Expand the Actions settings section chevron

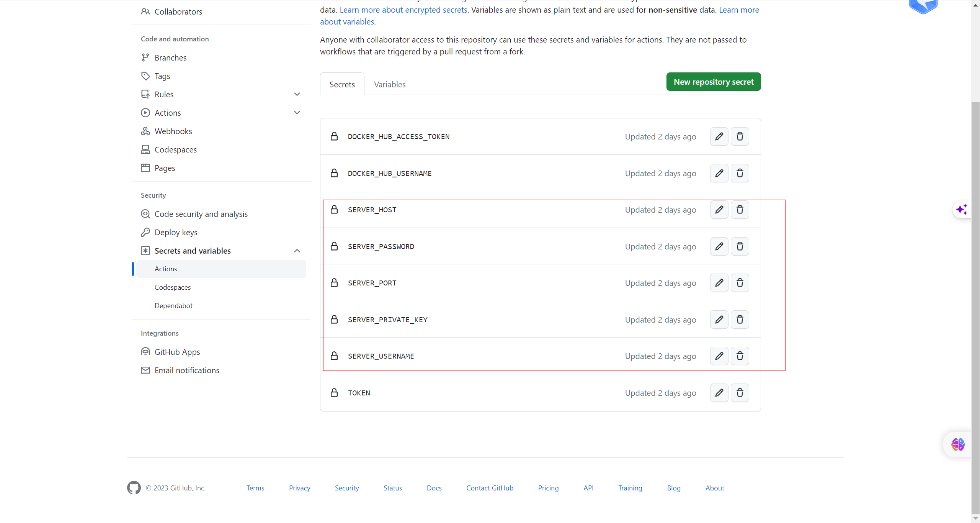[x=297, y=113]
